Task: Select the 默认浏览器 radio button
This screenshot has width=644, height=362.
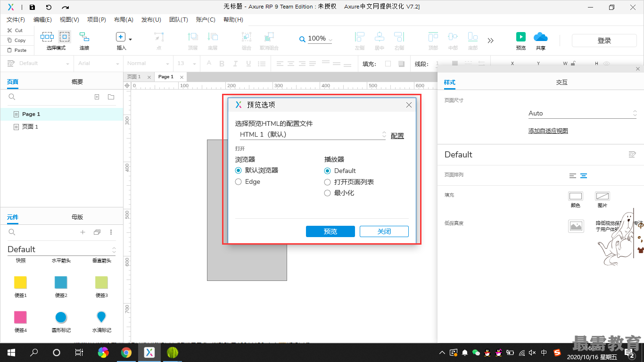Action: coord(239,171)
